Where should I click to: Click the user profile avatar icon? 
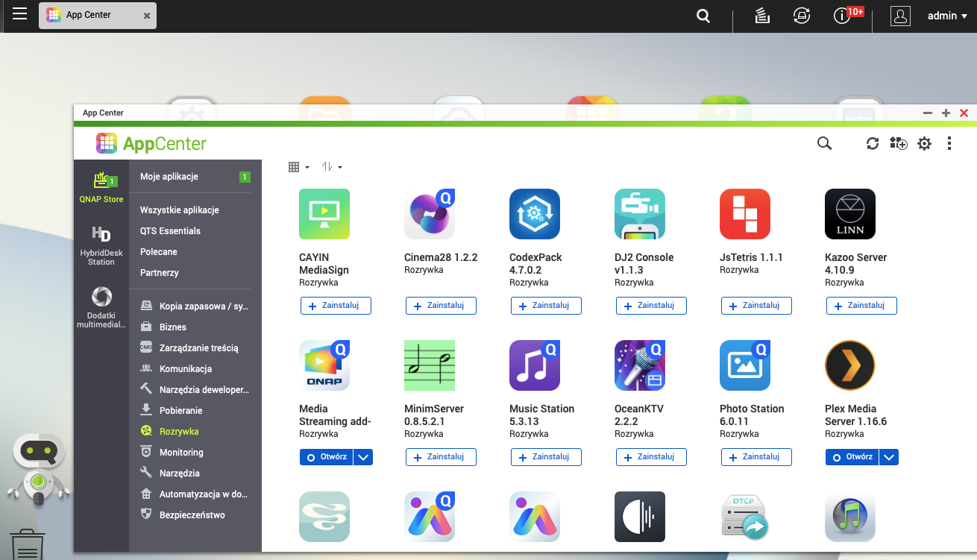(900, 16)
